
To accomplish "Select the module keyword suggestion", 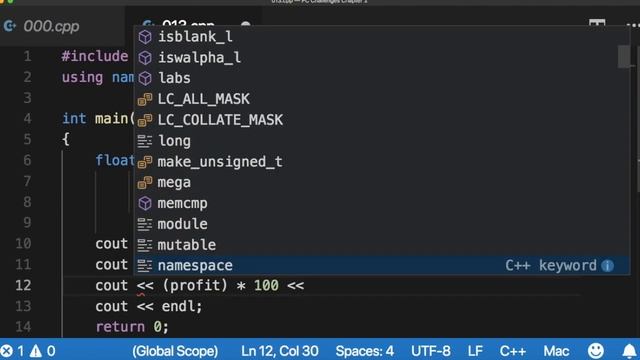I will [x=382, y=224].
